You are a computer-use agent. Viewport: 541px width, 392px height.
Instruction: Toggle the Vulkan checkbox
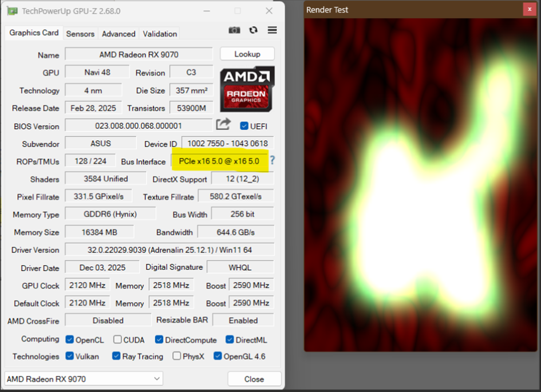[x=69, y=356]
